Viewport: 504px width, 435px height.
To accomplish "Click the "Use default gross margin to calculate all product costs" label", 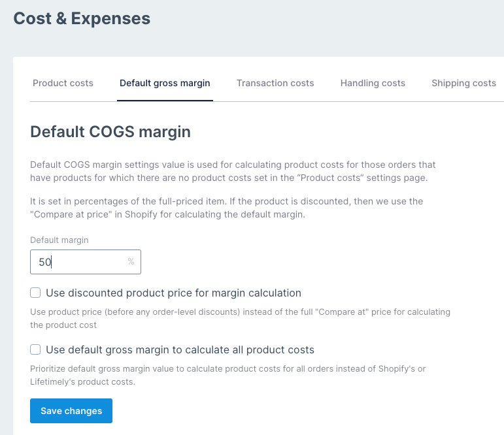I will coord(180,349).
